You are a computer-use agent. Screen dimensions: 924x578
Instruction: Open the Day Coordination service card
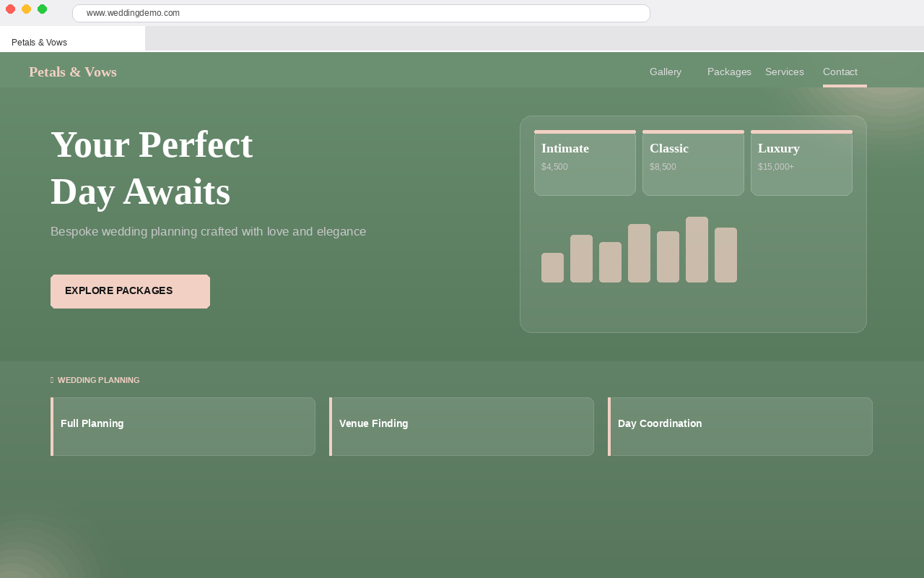740,426
